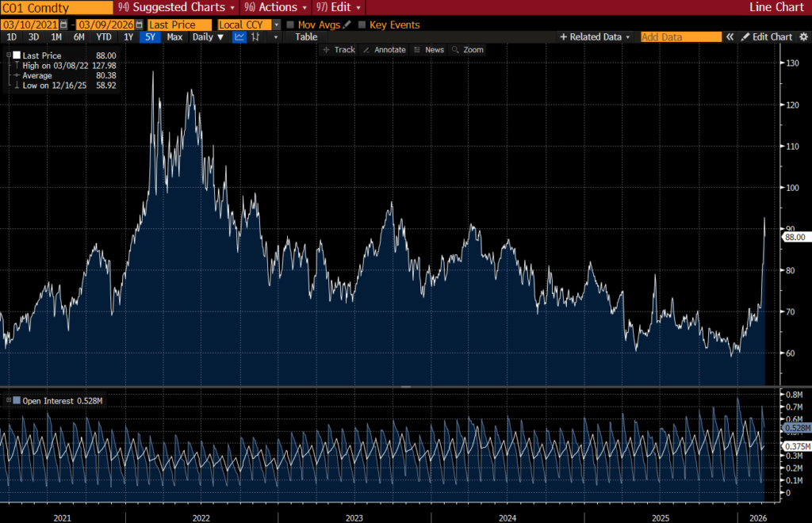The height and width of the screenshot is (523, 812).
Task: Switch to the Table view
Action: [306, 37]
